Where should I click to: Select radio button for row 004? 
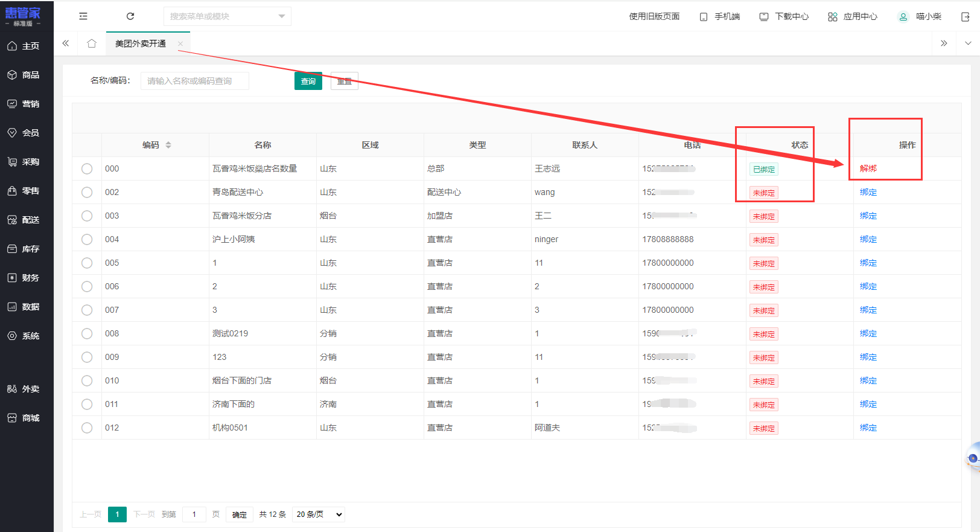point(87,239)
